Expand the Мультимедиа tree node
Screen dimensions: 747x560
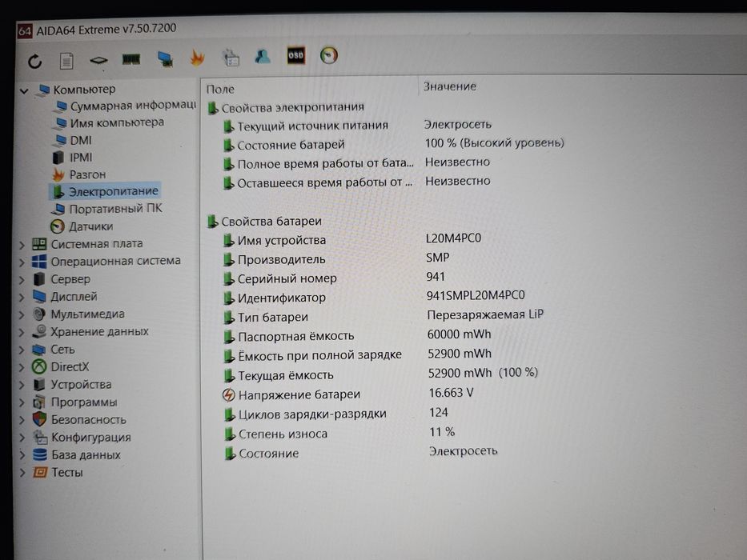pos(22,314)
